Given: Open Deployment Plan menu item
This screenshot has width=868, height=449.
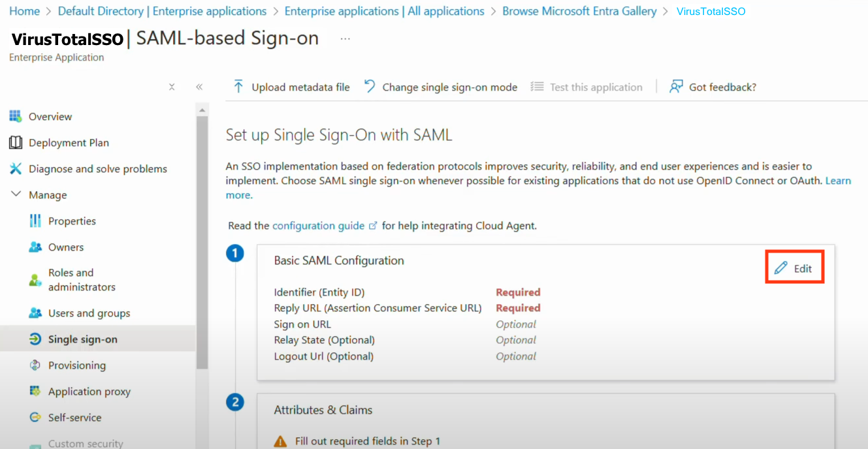Looking at the screenshot, I should [x=69, y=142].
